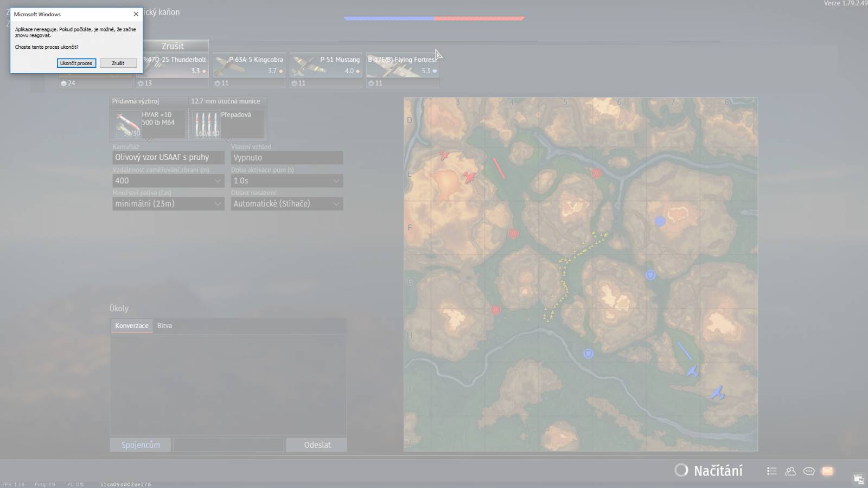Click the Úkoly heading
Screen dimensions: 868x488
(x=119, y=308)
